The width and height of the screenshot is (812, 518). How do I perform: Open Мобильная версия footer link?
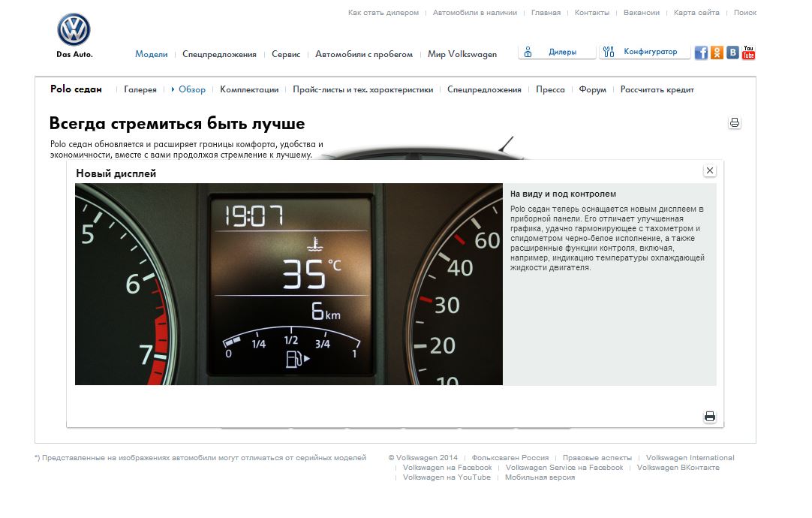[540, 477]
